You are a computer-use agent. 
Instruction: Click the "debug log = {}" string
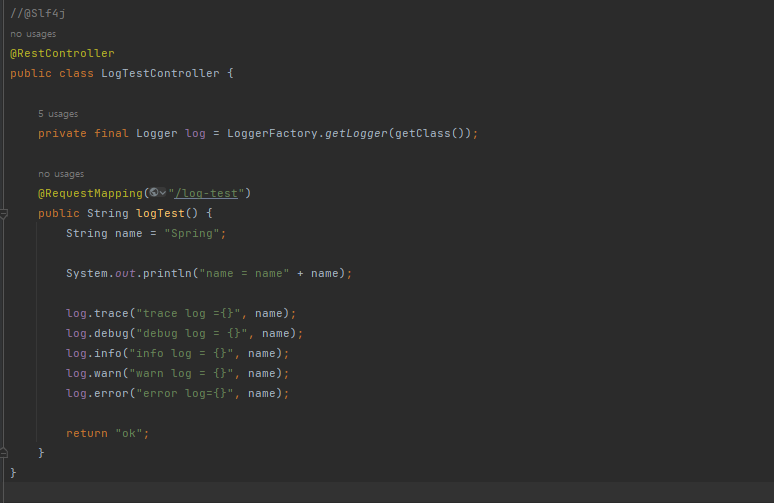click(194, 334)
